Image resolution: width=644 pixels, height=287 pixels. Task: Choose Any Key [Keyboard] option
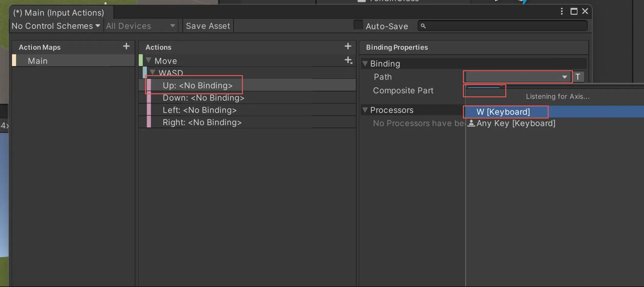(516, 123)
